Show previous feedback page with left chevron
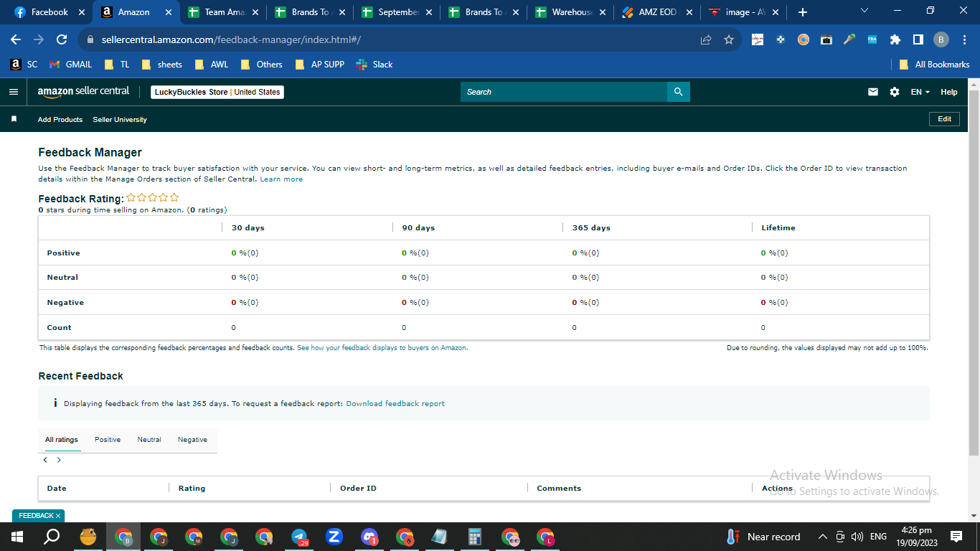 45,460
